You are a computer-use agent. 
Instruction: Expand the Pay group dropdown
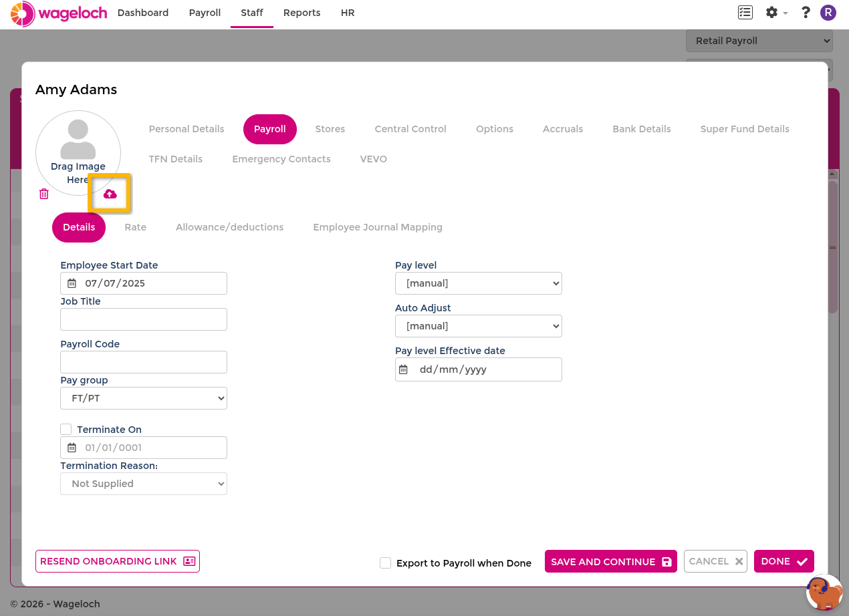pos(144,398)
